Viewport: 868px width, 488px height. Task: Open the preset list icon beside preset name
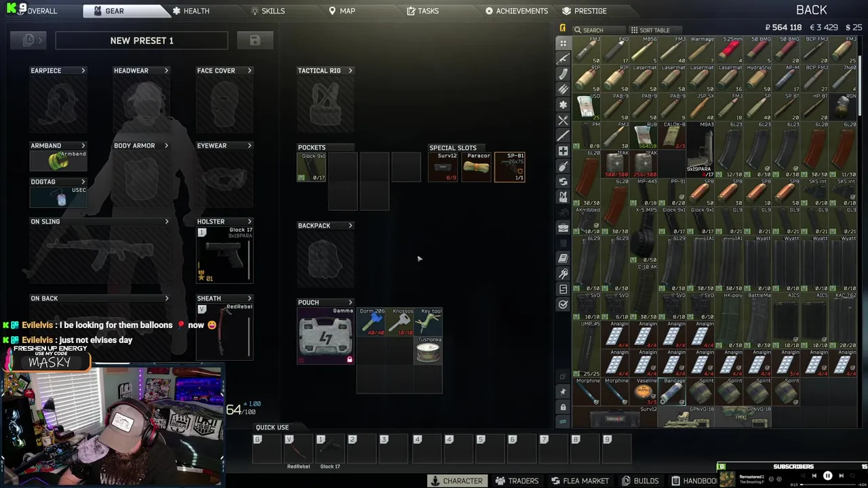pyautogui.click(x=28, y=41)
